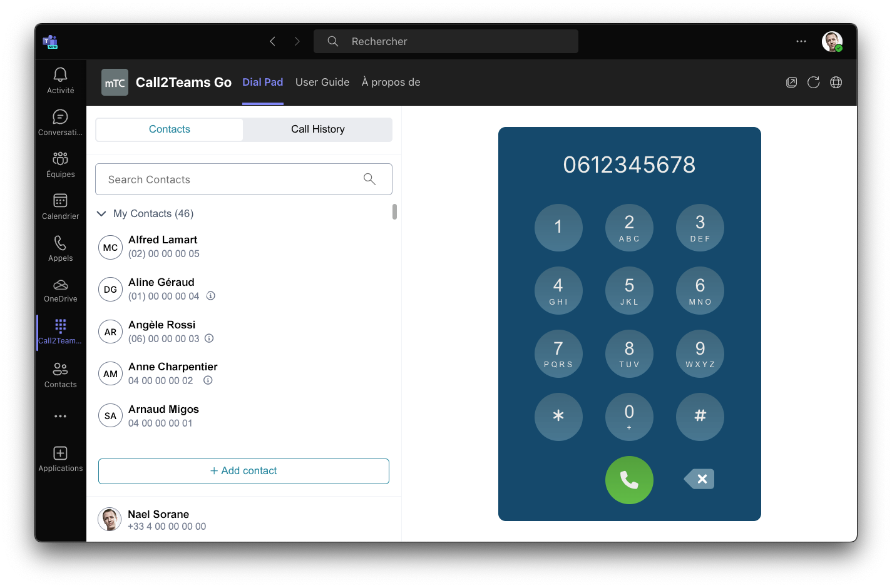Tap the star key on keypad

pyautogui.click(x=558, y=417)
